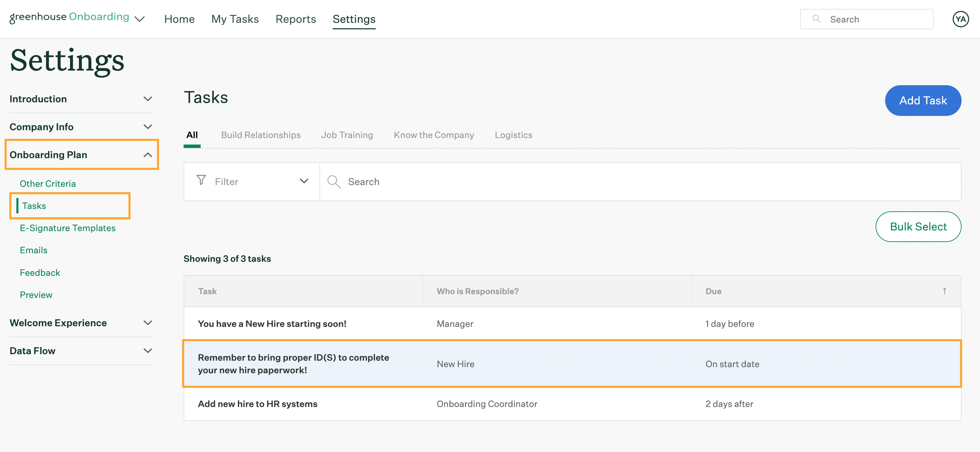Select the Logistics tab
980x452 pixels.
point(513,134)
